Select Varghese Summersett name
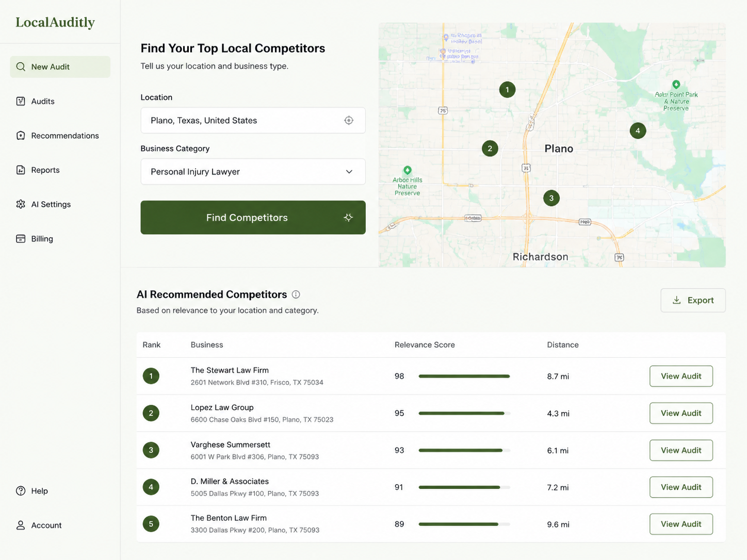747x560 pixels. (x=230, y=444)
